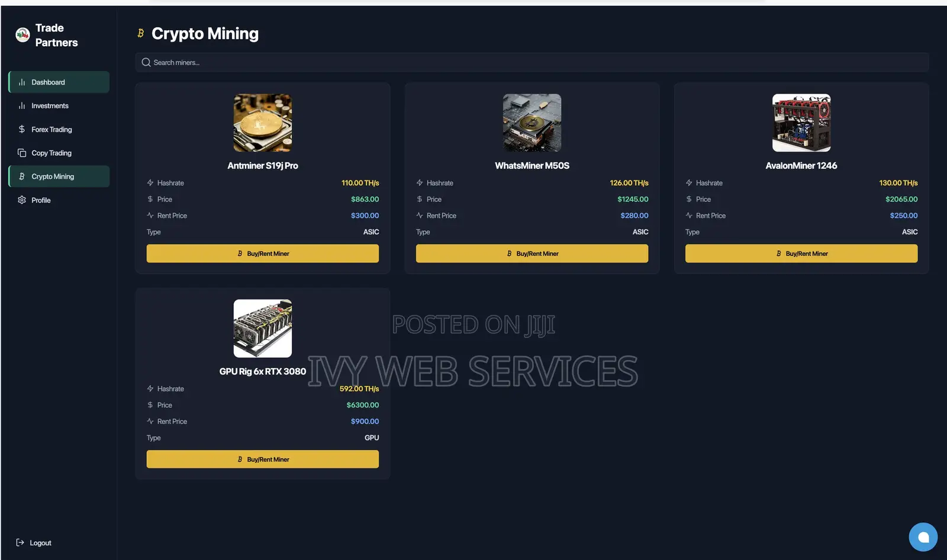Click the $900.00 rent price value

(x=365, y=421)
